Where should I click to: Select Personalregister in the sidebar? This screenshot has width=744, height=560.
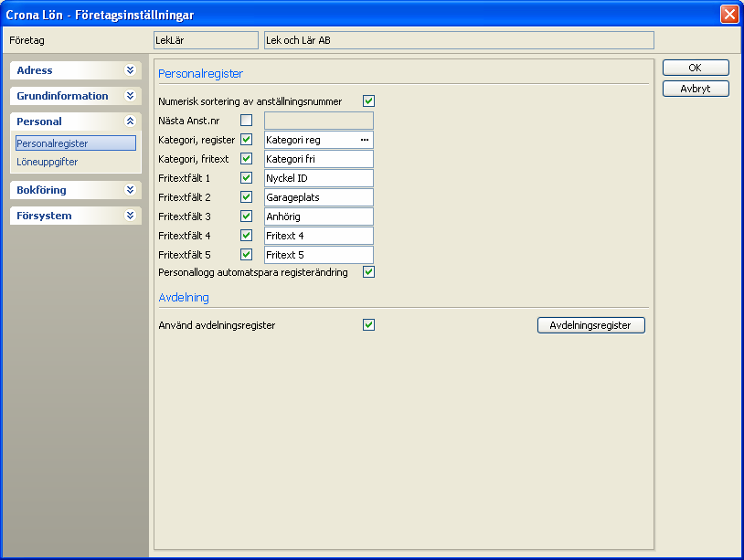pyautogui.click(x=76, y=143)
